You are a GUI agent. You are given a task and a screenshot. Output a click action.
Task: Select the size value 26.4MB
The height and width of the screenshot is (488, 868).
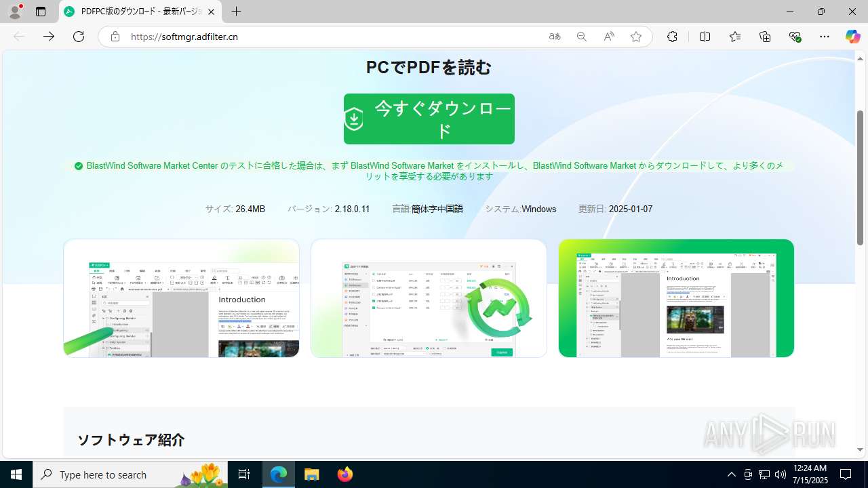pyautogui.click(x=250, y=209)
